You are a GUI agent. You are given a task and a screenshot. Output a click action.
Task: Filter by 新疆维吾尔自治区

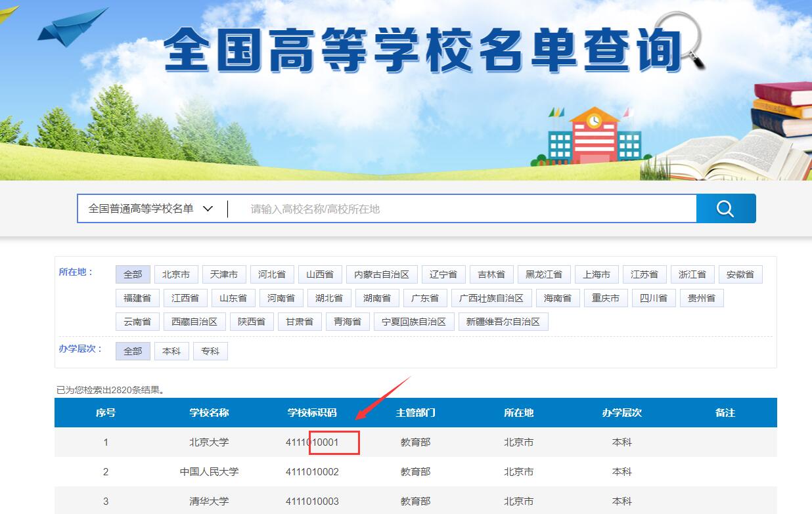click(503, 322)
